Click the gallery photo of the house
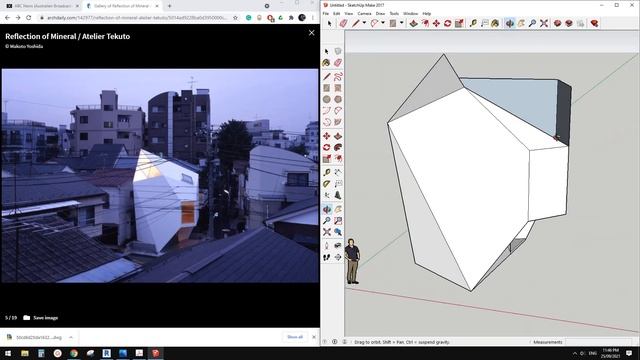This screenshot has height=360, width=640. coord(160,176)
